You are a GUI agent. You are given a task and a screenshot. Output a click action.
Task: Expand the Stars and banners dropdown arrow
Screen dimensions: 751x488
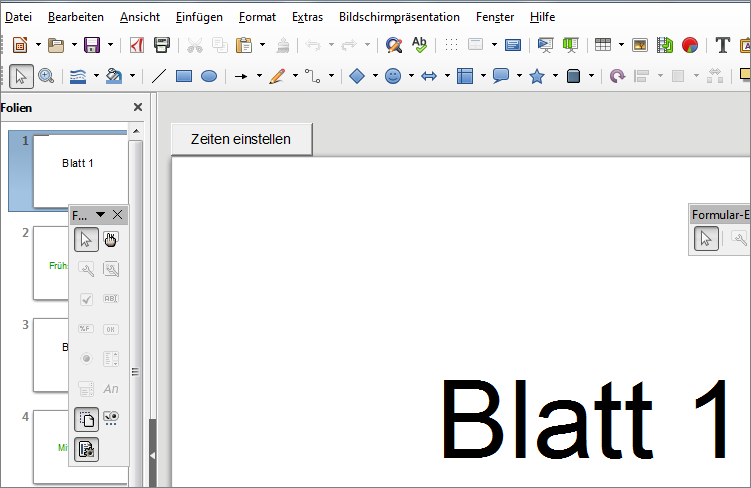pyautogui.click(x=555, y=76)
